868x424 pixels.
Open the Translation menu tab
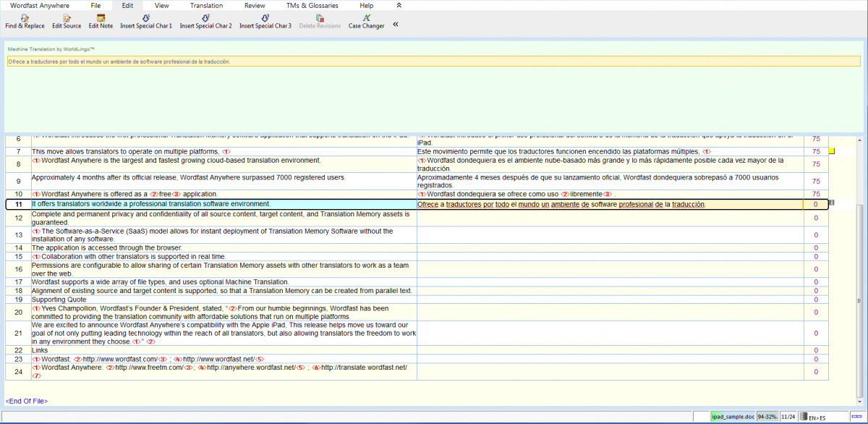pos(206,5)
